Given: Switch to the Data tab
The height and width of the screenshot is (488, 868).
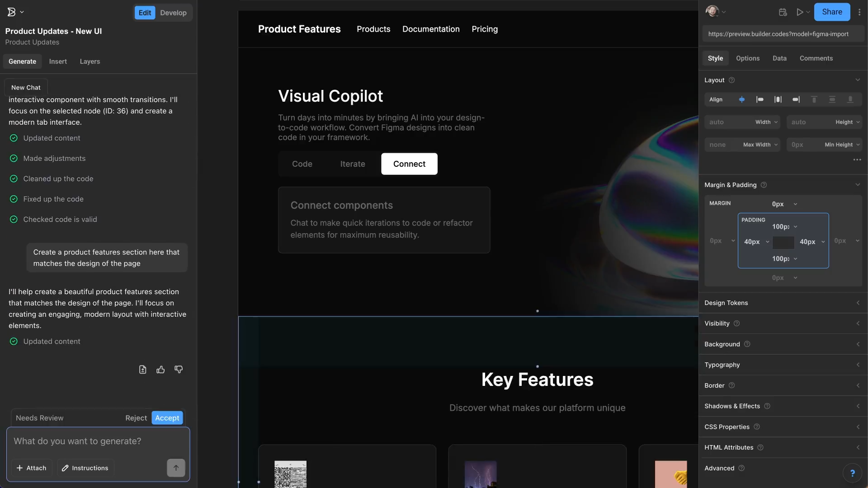Looking at the screenshot, I should [780, 58].
